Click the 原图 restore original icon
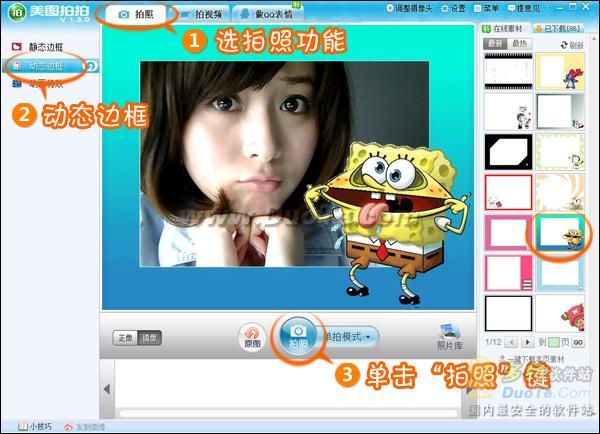This screenshot has height=434, width=600. [x=252, y=337]
